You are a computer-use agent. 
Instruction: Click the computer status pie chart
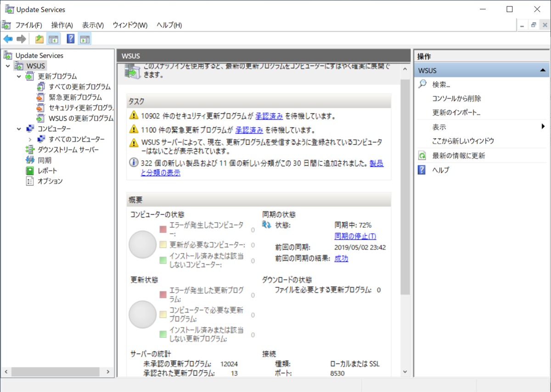pyautogui.click(x=143, y=244)
